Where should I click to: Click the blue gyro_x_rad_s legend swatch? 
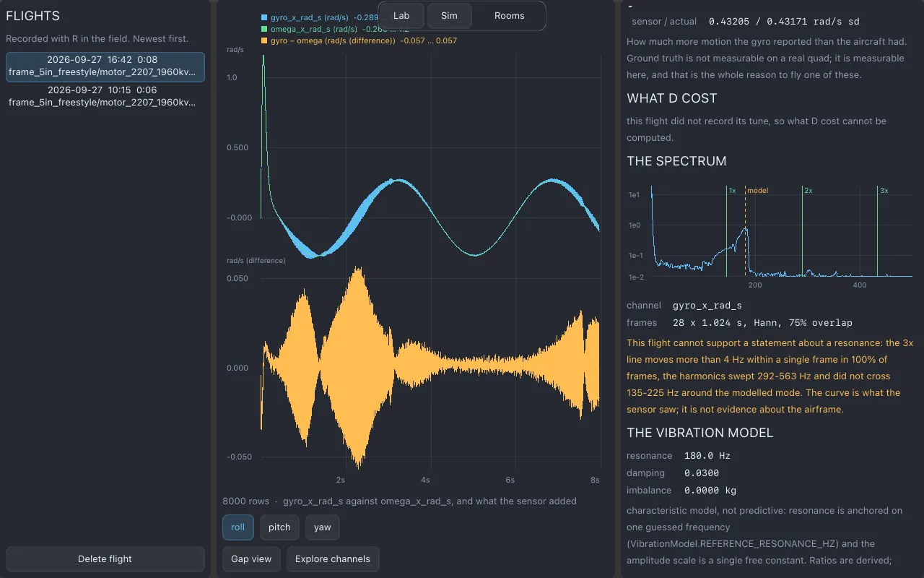coord(264,17)
